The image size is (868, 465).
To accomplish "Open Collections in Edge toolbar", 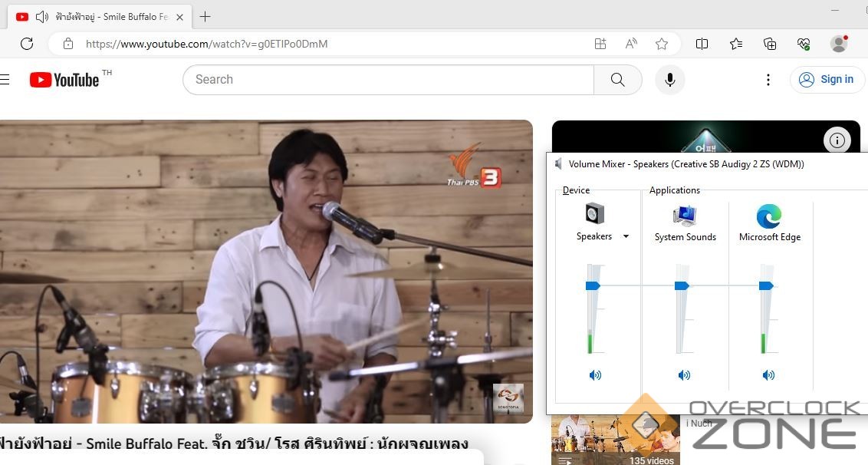I will pyautogui.click(x=769, y=44).
